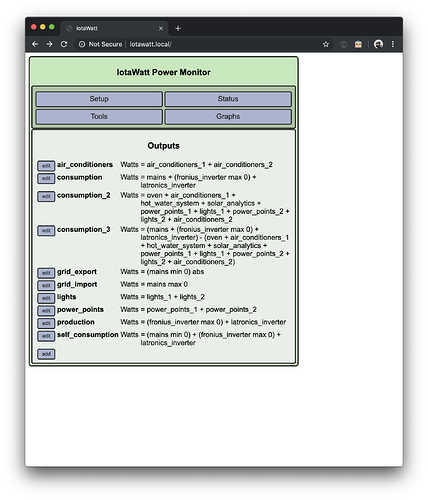Click the orange extension icon in toolbar
Screen dimensions: 428x500
coord(358,44)
